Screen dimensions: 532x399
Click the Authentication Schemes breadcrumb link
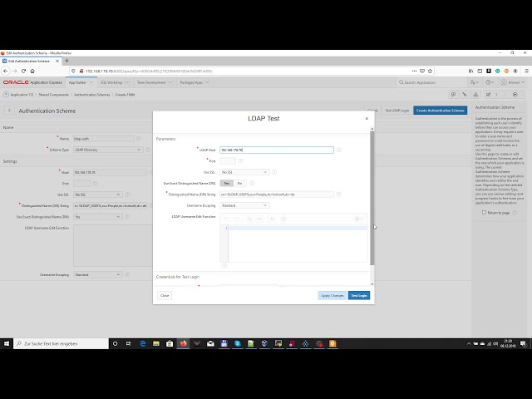coord(92,95)
